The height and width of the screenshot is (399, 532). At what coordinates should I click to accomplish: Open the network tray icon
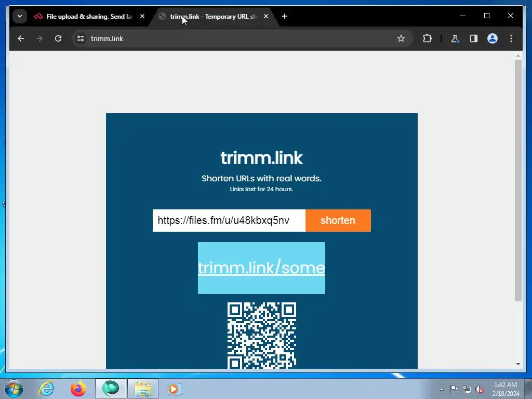tap(467, 389)
